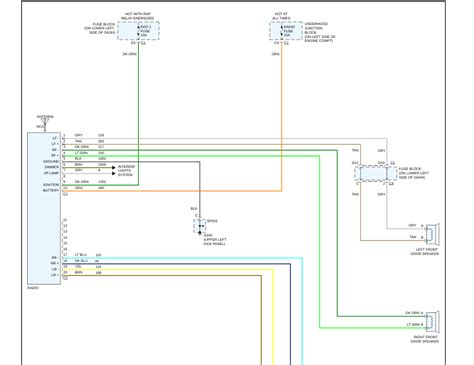Click the UNDERHOOD JUNCTION BLOCK description
The height and width of the screenshot is (365, 474).
[320, 32]
